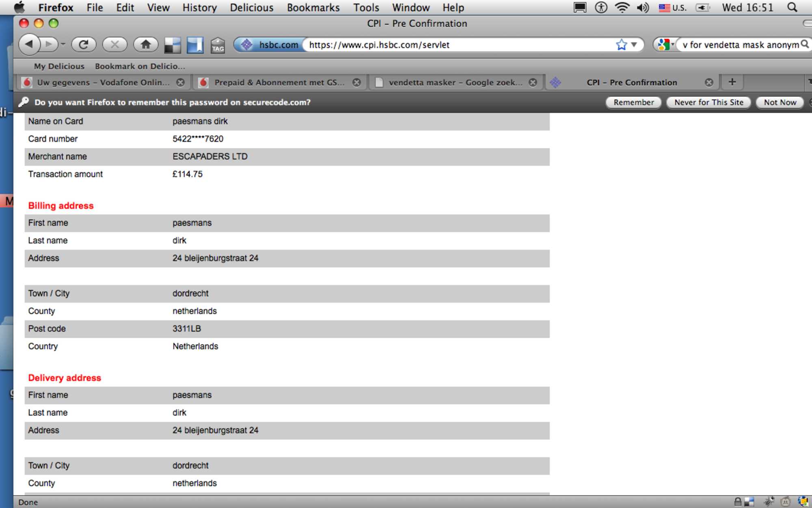
Task: Click the bookmark star in URL bar
Action: (x=621, y=44)
